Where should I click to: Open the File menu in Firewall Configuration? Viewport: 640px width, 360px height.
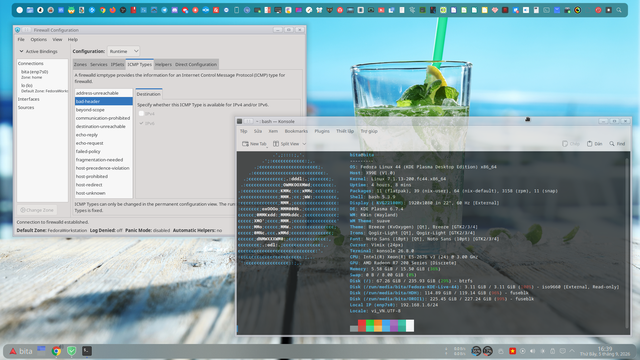pyautogui.click(x=21, y=40)
